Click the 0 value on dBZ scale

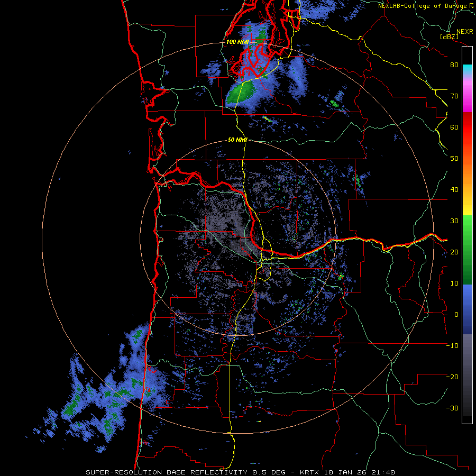[x=456, y=315]
